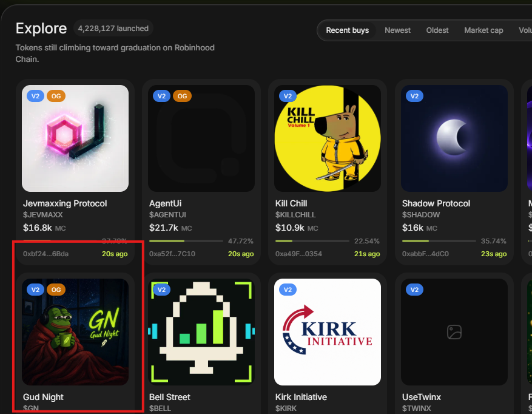This screenshot has width=532, height=414.
Task: Open the AgentUi token image
Action: tap(201, 138)
